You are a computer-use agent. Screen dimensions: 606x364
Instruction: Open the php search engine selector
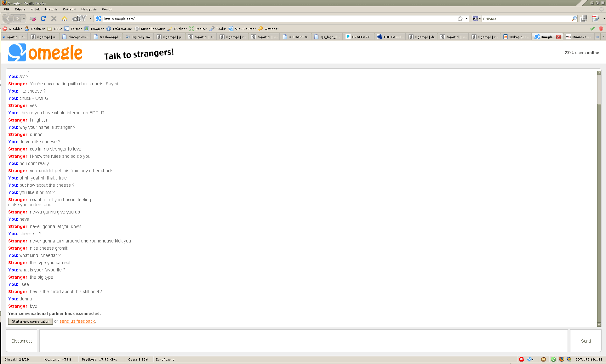pos(477,19)
